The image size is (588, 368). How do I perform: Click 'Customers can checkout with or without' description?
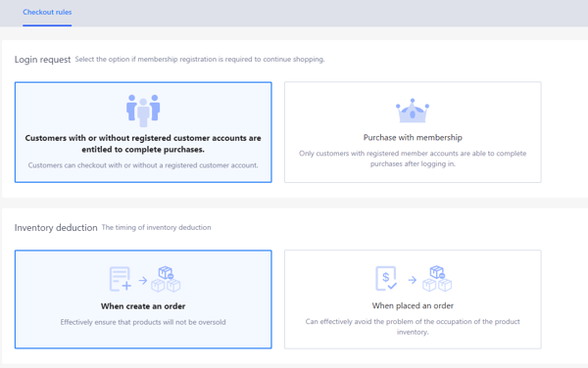coord(143,165)
